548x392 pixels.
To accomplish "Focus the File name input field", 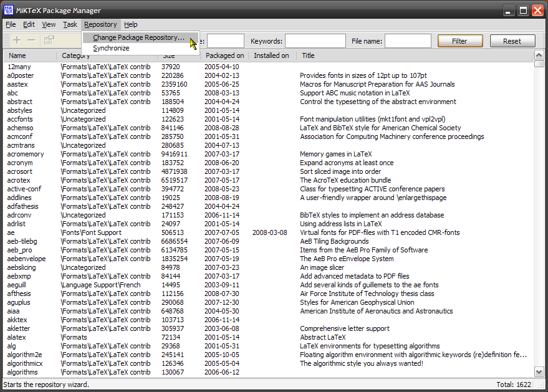I will tap(408, 41).
